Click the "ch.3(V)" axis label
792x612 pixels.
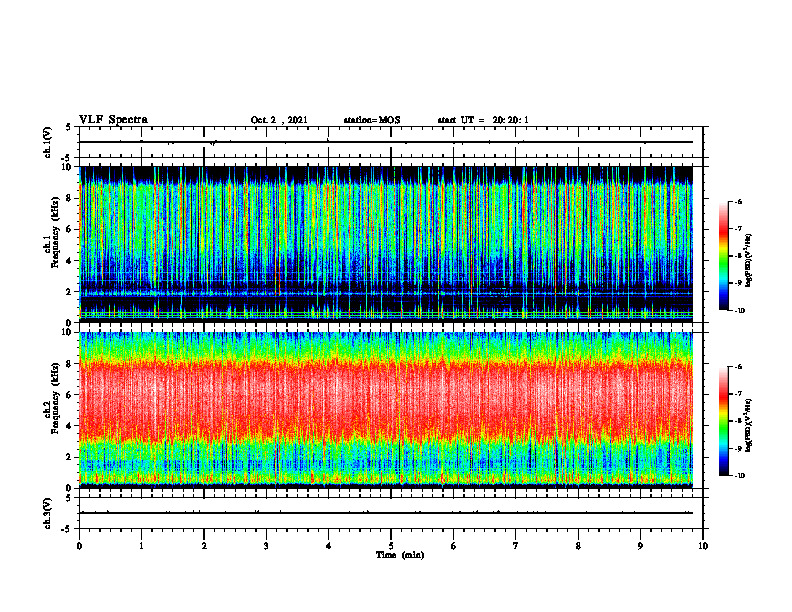coord(48,513)
